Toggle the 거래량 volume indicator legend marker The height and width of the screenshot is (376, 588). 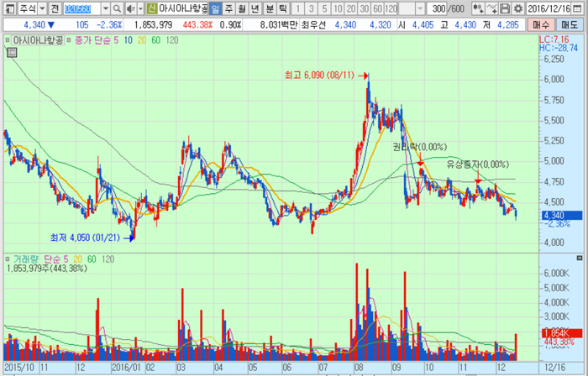click(x=9, y=260)
